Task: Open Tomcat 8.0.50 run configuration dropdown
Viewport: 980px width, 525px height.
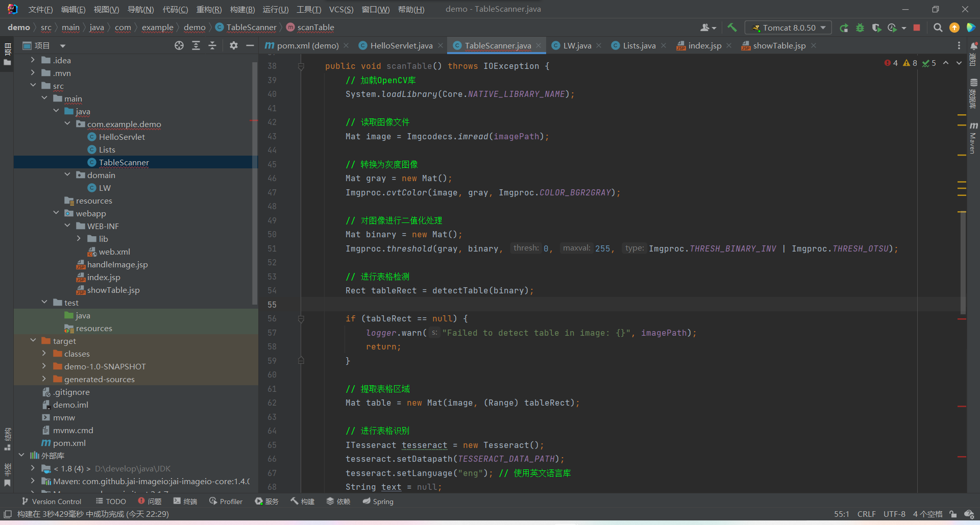Action: [788, 28]
